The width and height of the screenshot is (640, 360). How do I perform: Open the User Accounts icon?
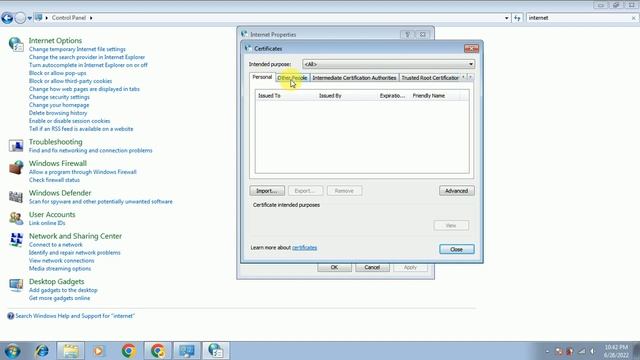click(x=16, y=218)
